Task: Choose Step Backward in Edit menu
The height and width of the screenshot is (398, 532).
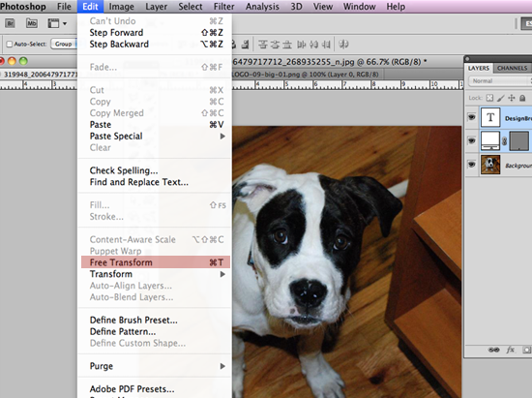Action: (156, 45)
